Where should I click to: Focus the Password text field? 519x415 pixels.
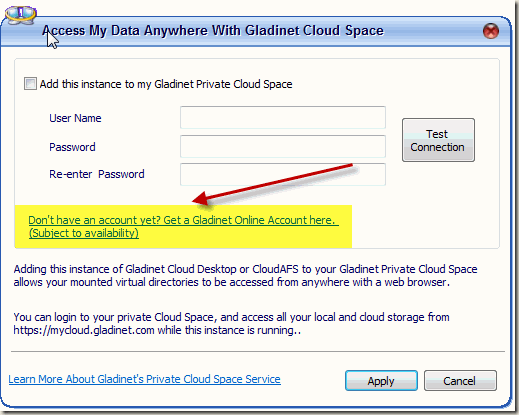[283, 146]
